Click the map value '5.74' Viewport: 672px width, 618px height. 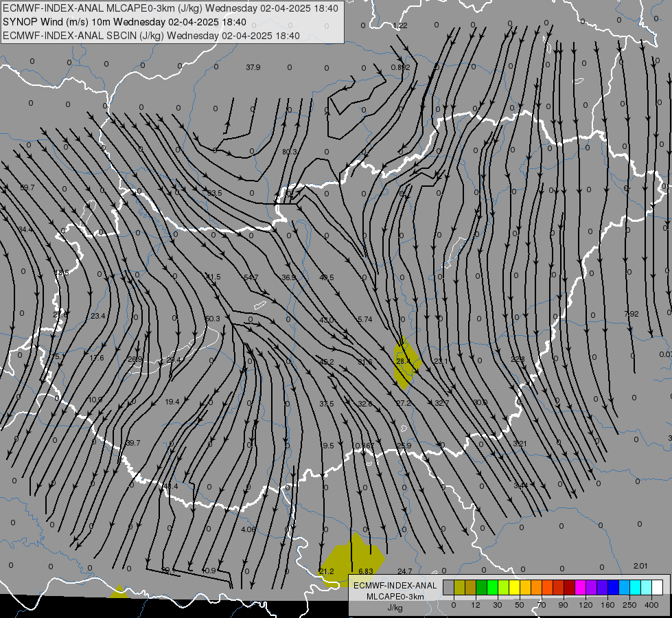point(364,319)
